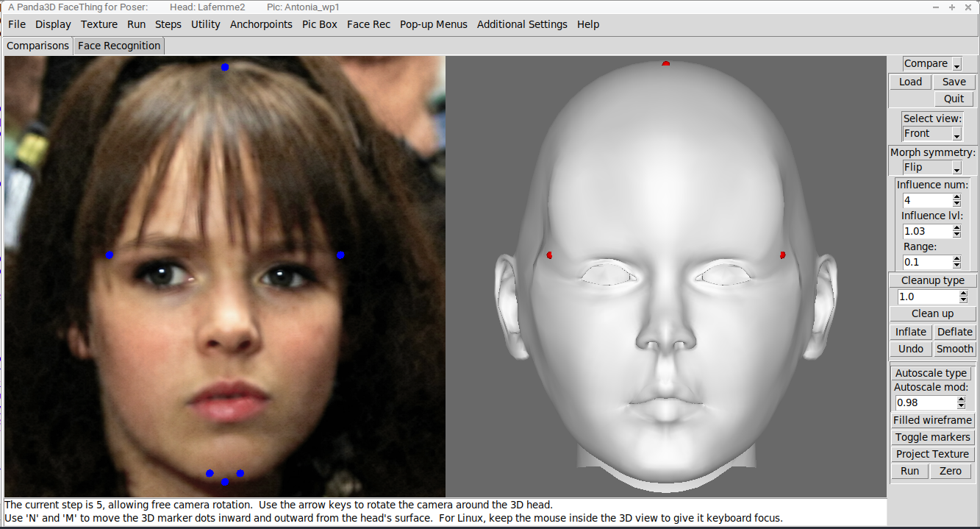Open the File menu
The image size is (980, 529).
[x=17, y=24]
